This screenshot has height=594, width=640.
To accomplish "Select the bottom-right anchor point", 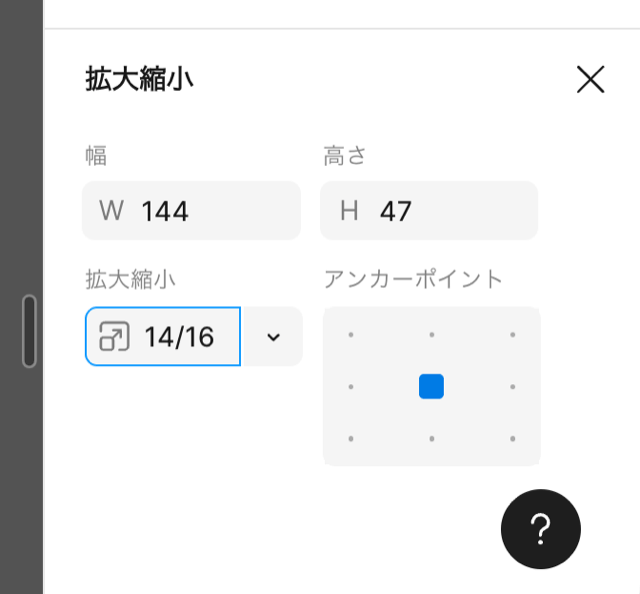I will pos(512,438).
